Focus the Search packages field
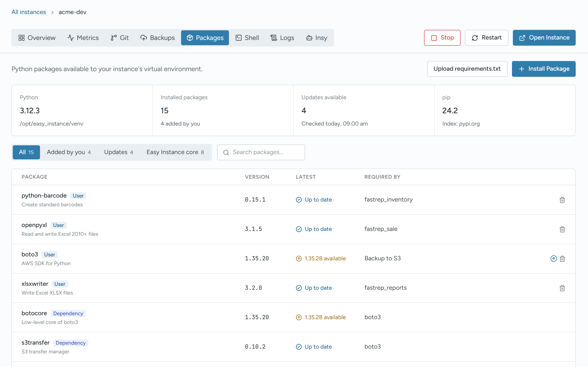The height and width of the screenshot is (367, 588). click(261, 152)
